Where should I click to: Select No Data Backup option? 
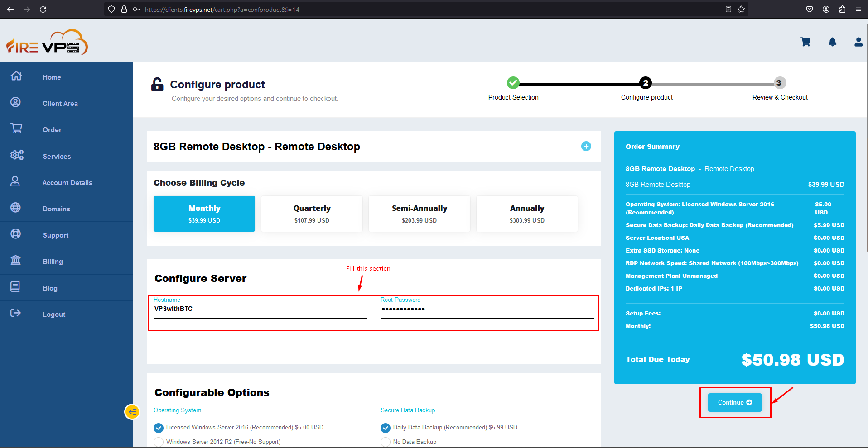coord(386,442)
